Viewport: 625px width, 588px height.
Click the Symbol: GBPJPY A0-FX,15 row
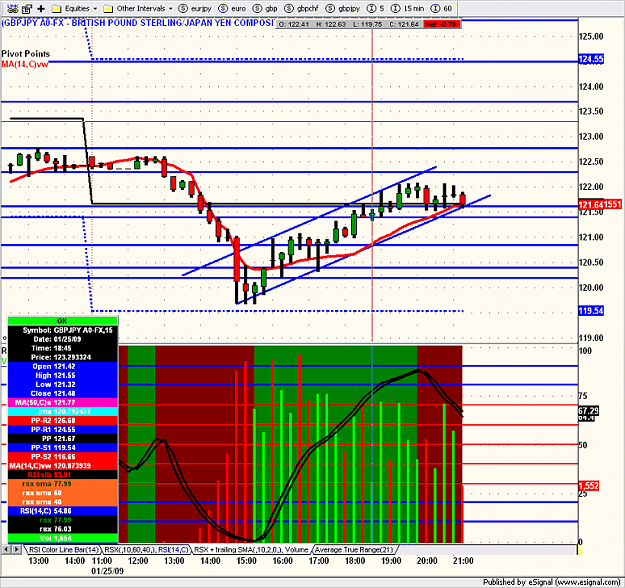click(63, 330)
